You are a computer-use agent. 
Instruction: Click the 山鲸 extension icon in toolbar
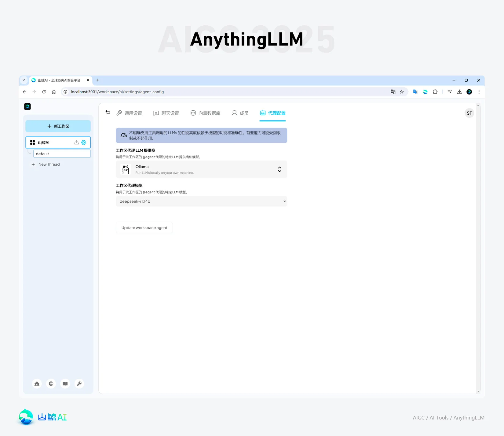pyautogui.click(x=425, y=92)
